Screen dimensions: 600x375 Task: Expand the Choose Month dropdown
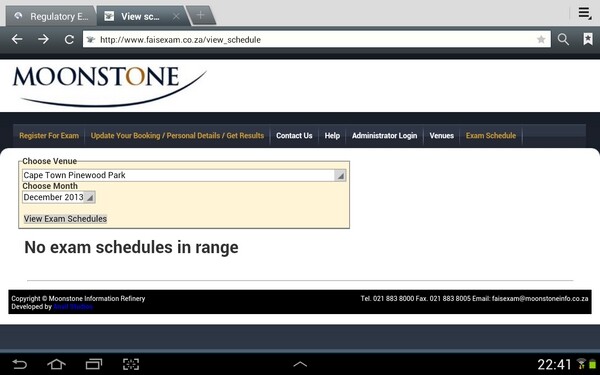coord(59,197)
